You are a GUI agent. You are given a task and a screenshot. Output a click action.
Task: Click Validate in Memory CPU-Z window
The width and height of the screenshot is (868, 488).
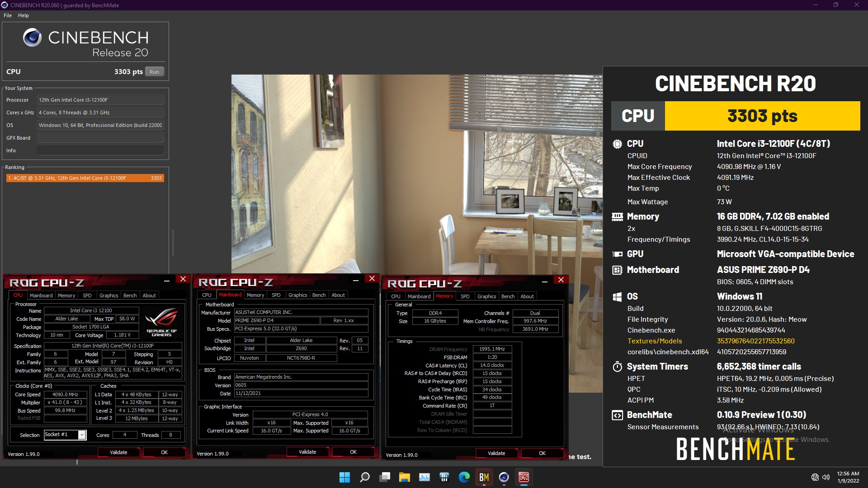(x=496, y=453)
